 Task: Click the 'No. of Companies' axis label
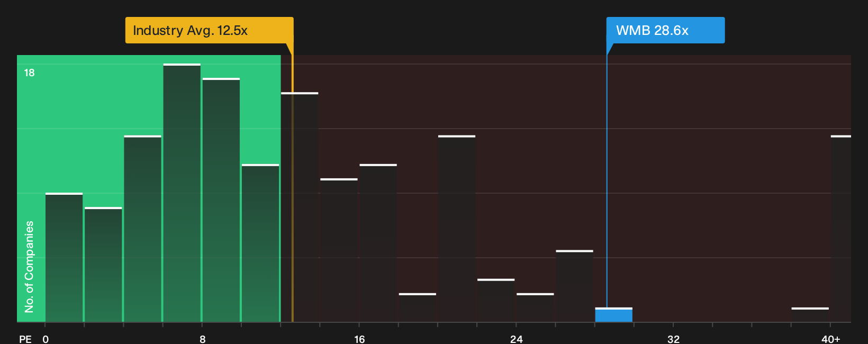[x=29, y=267]
